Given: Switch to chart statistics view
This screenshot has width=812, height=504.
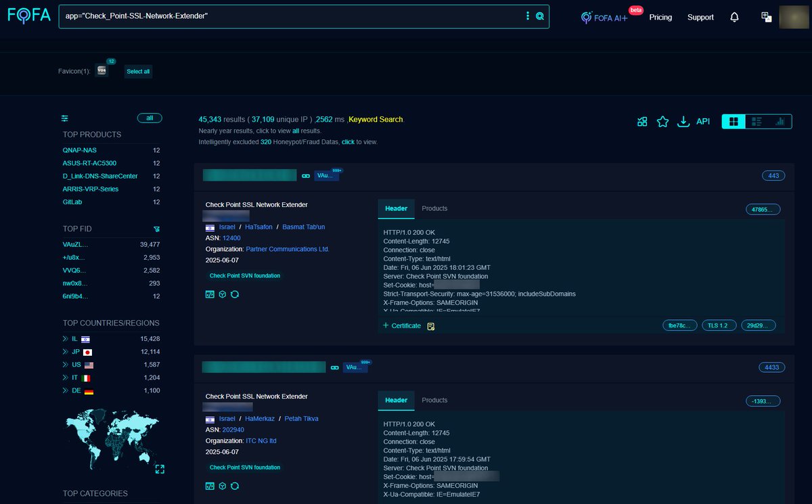Looking at the screenshot, I should pos(780,122).
